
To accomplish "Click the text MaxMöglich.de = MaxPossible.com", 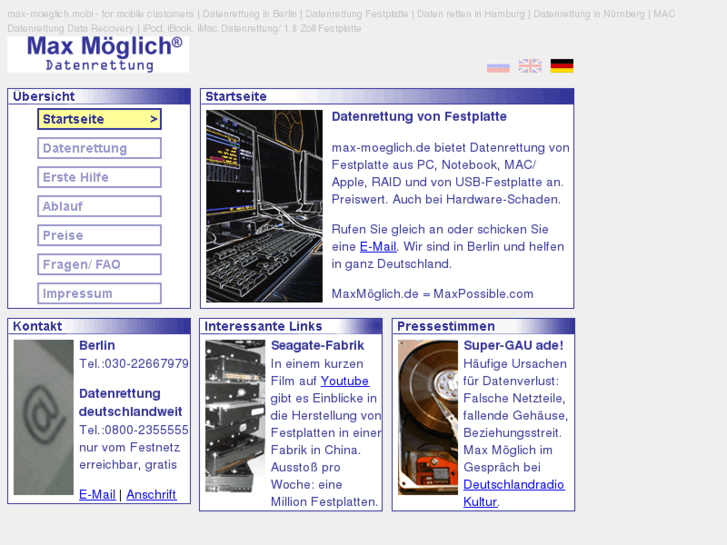I will pos(432,294).
